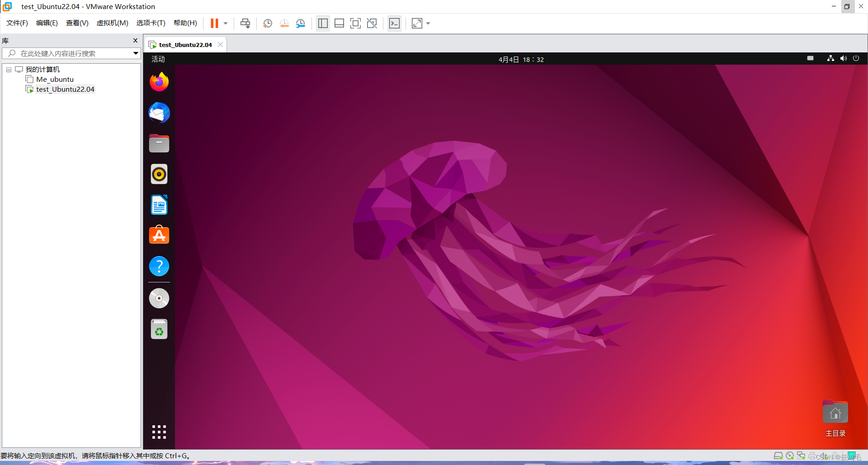Close the test_Ubuntu22.04 tab

(220, 44)
